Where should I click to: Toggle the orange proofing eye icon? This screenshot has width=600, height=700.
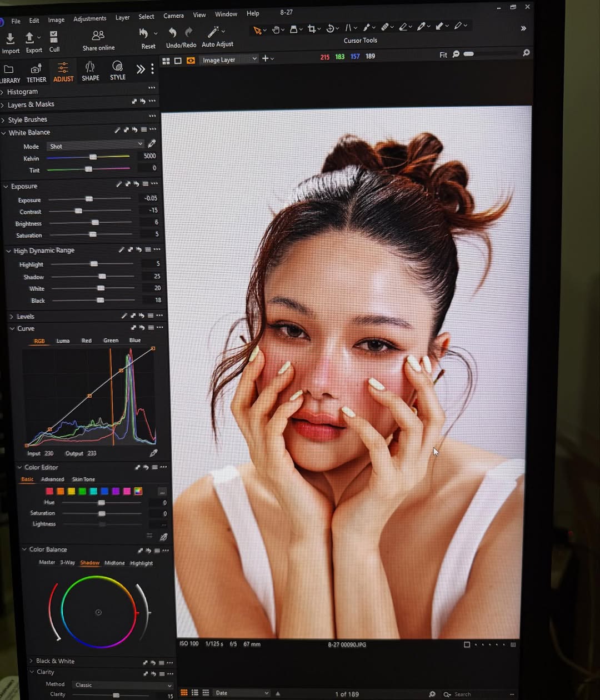191,61
